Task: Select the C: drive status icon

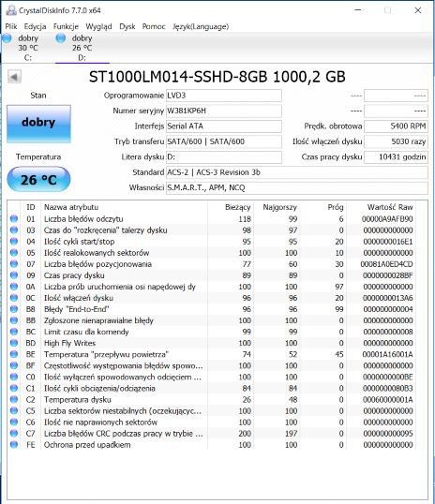Action: pos(7,38)
